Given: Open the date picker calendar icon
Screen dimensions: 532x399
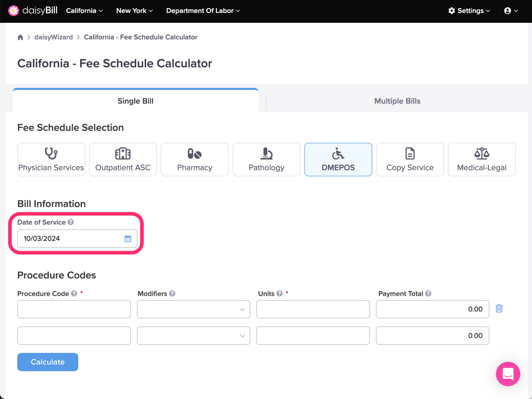Looking at the screenshot, I should pos(128,238).
